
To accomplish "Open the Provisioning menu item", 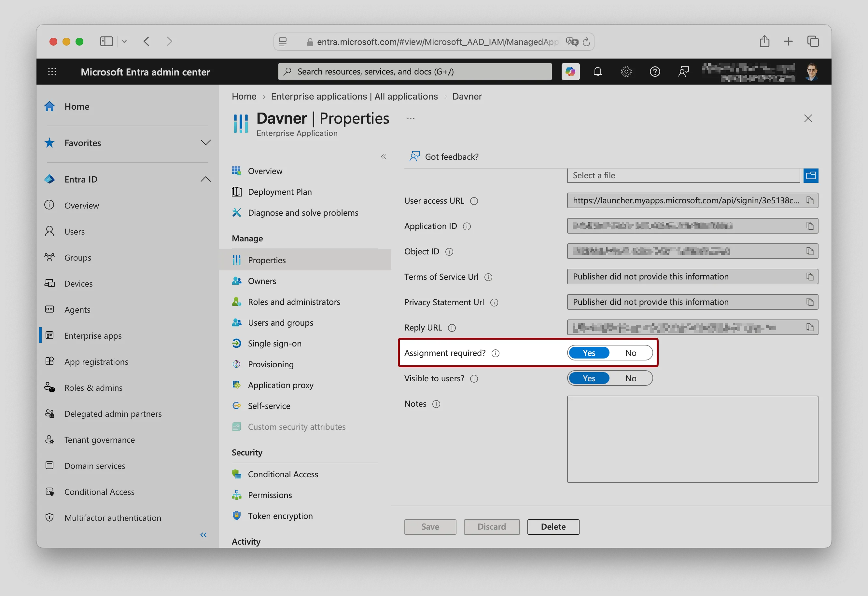I will pos(271,364).
